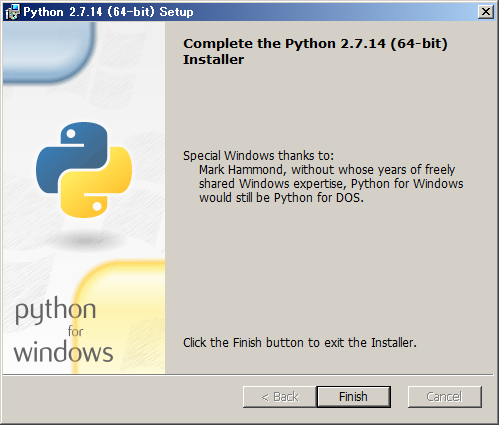
Task: Click the greyed-out Cancel button
Action: [x=445, y=397]
